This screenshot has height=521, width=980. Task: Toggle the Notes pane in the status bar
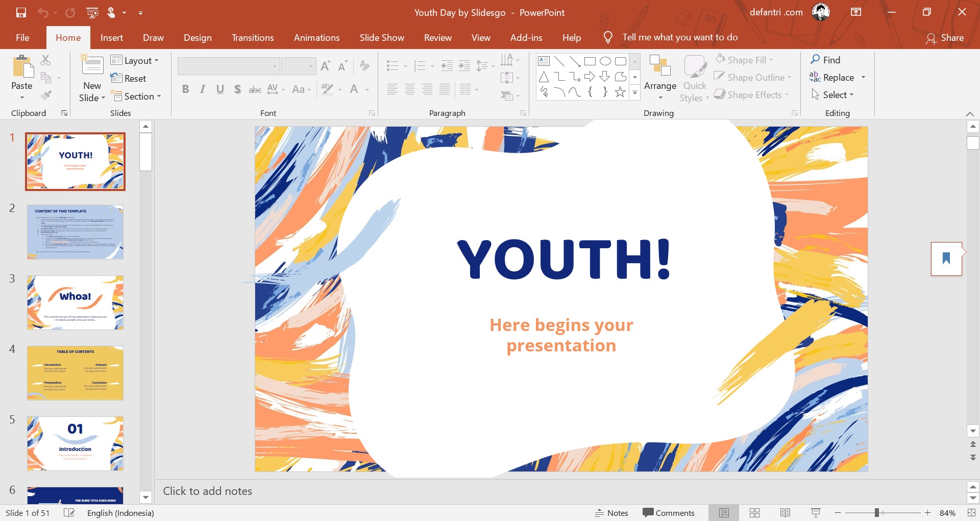tap(611, 513)
